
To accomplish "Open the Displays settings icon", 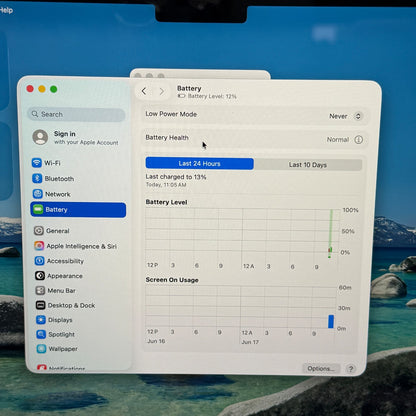I will [x=41, y=320].
